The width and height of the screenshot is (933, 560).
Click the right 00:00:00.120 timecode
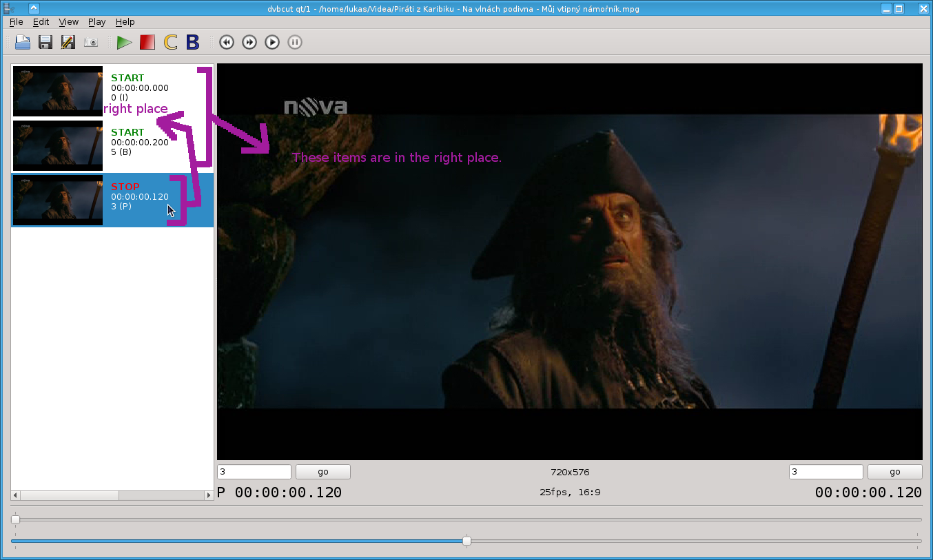click(868, 492)
